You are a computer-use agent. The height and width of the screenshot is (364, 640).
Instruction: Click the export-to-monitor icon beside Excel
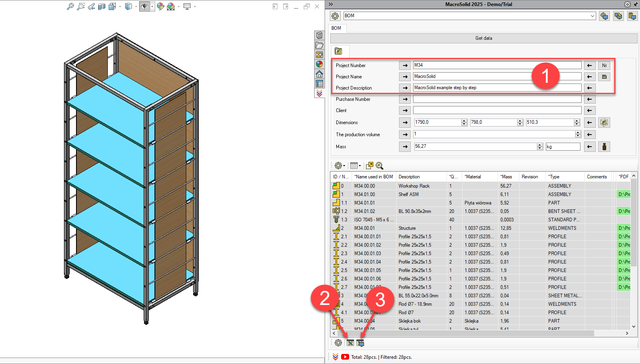pyautogui.click(x=360, y=343)
